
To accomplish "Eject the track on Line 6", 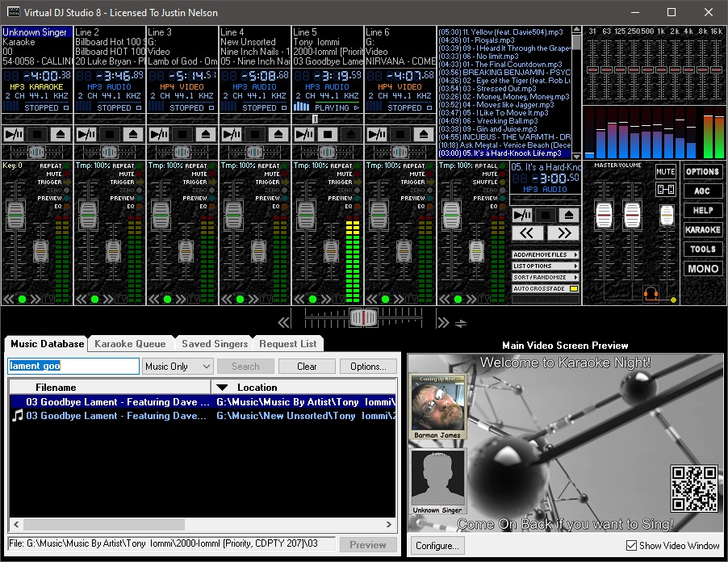I will pyautogui.click(x=424, y=135).
